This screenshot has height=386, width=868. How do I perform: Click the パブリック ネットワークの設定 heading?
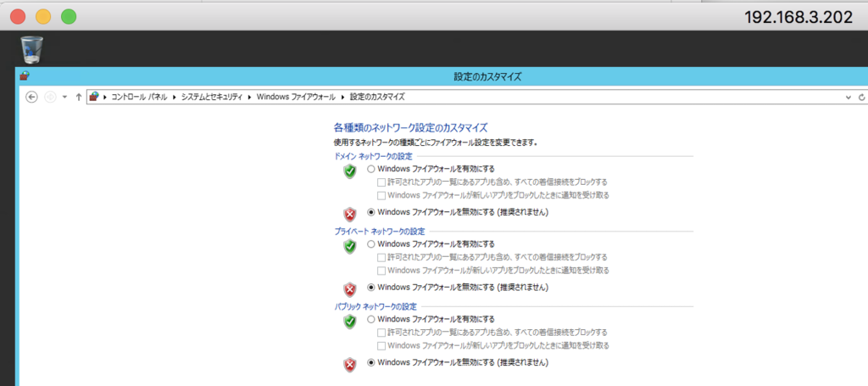point(376,306)
